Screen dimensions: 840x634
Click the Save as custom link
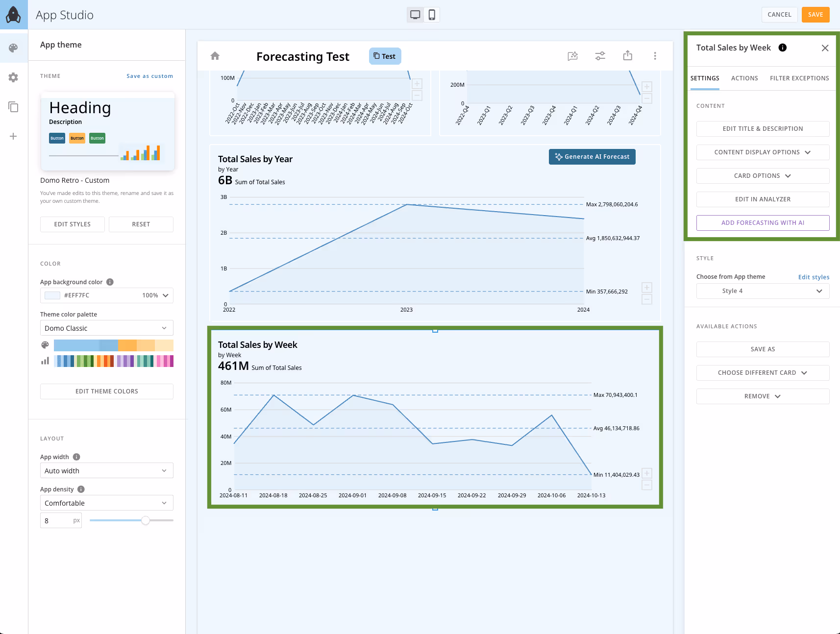click(x=149, y=76)
